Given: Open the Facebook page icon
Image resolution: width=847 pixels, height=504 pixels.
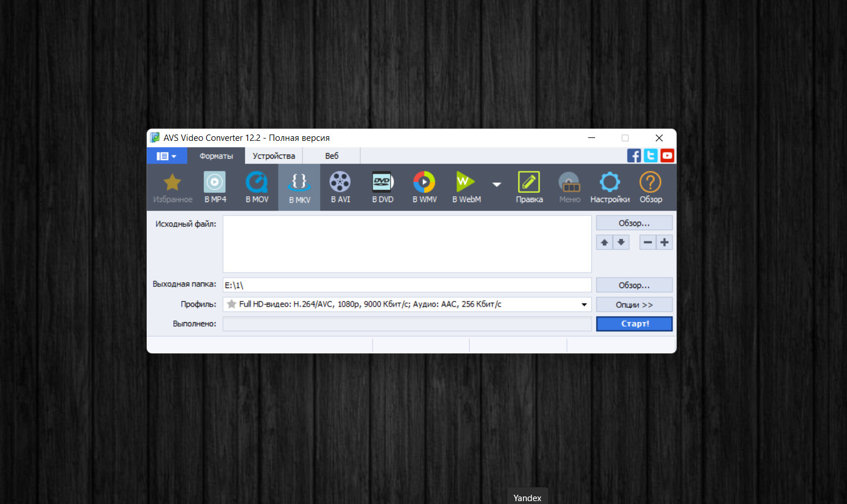Looking at the screenshot, I should coord(634,155).
